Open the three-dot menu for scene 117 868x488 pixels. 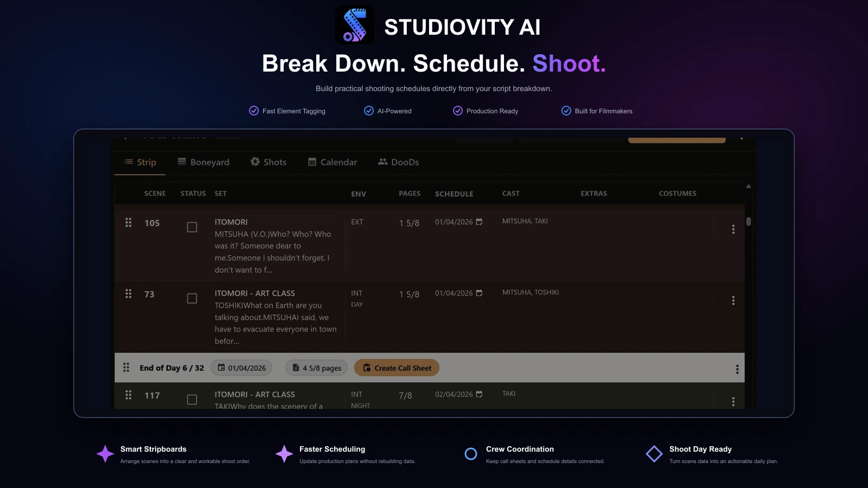coord(733,402)
